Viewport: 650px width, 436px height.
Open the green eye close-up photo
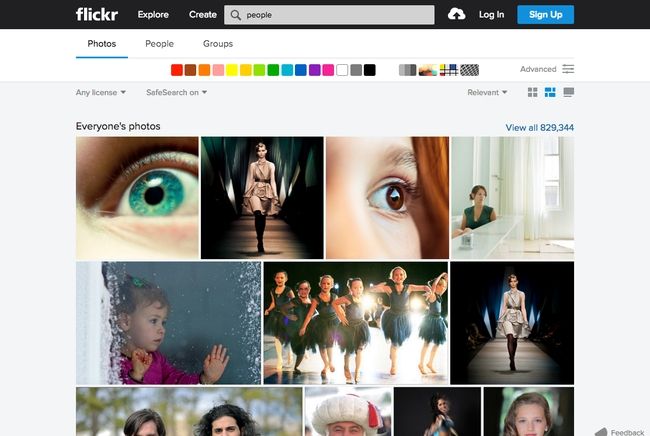(x=137, y=197)
